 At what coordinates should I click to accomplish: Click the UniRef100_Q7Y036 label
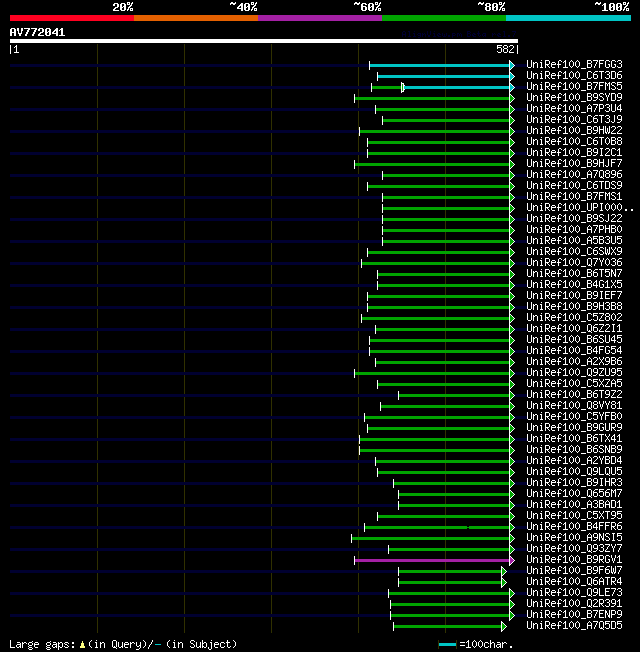(x=574, y=263)
